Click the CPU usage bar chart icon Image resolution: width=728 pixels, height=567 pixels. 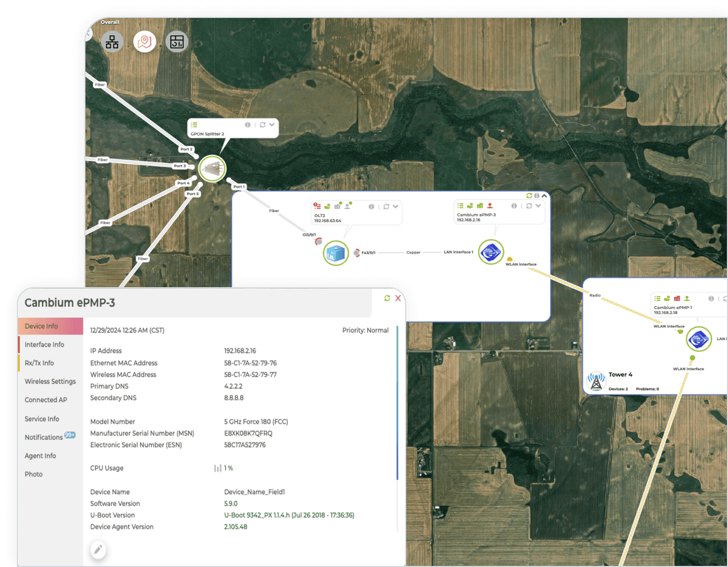pos(217,468)
